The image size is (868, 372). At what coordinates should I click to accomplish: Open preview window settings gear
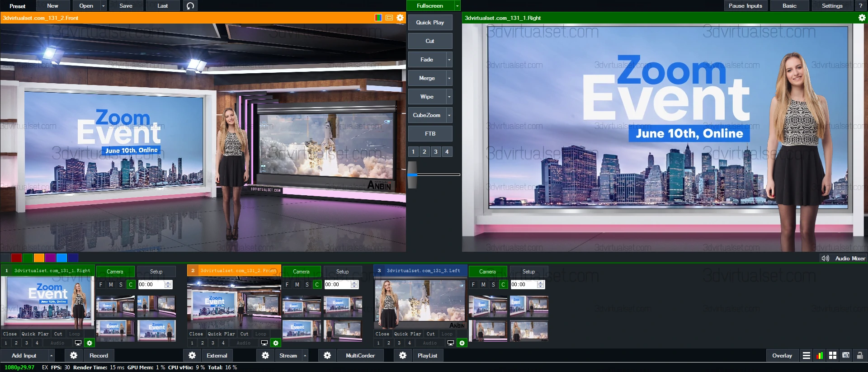tap(400, 18)
